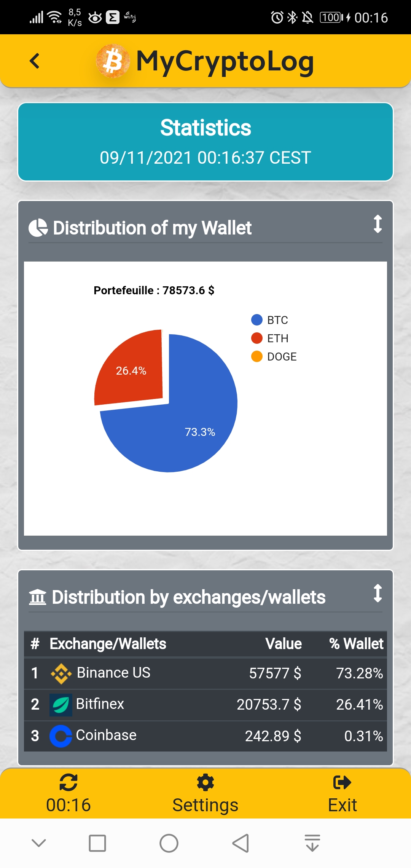Toggle BTC legend entry in chart
Image resolution: width=411 pixels, height=868 pixels.
(269, 320)
